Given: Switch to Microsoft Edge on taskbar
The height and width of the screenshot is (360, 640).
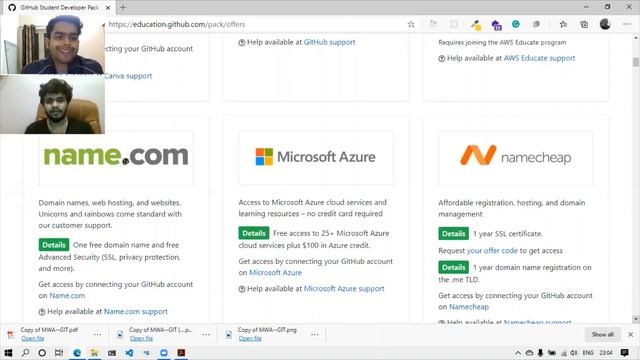Looking at the screenshot, I should pyautogui.click(x=77, y=353).
